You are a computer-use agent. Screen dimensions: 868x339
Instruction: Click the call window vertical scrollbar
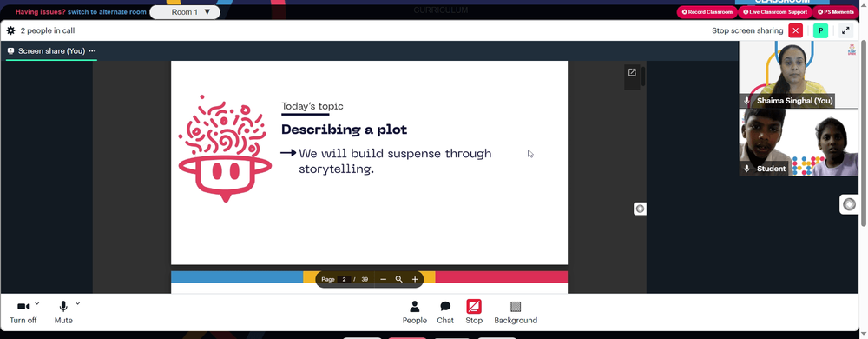pos(864,133)
